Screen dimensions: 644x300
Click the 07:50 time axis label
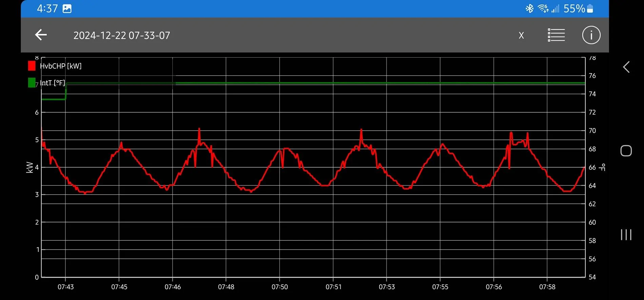(280, 287)
